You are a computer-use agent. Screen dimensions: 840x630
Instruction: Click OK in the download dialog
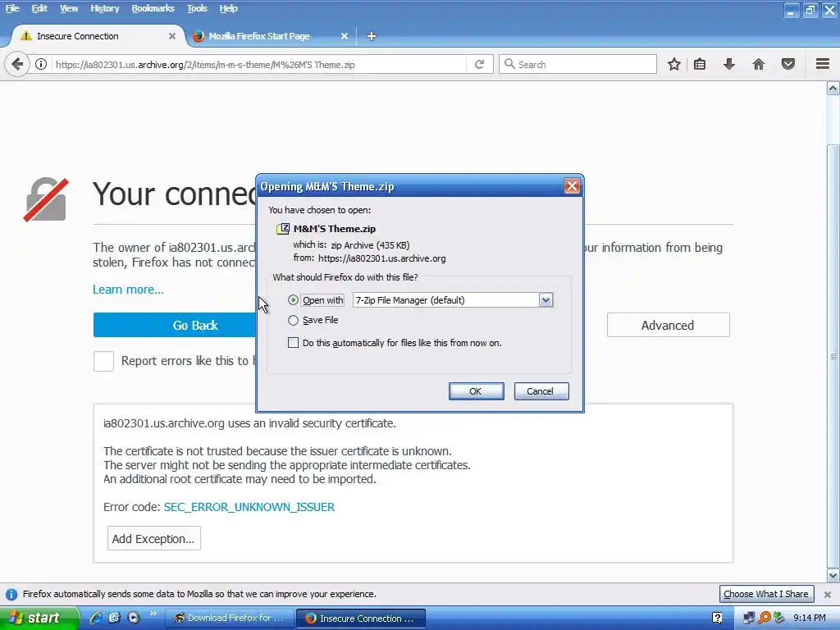click(x=476, y=391)
